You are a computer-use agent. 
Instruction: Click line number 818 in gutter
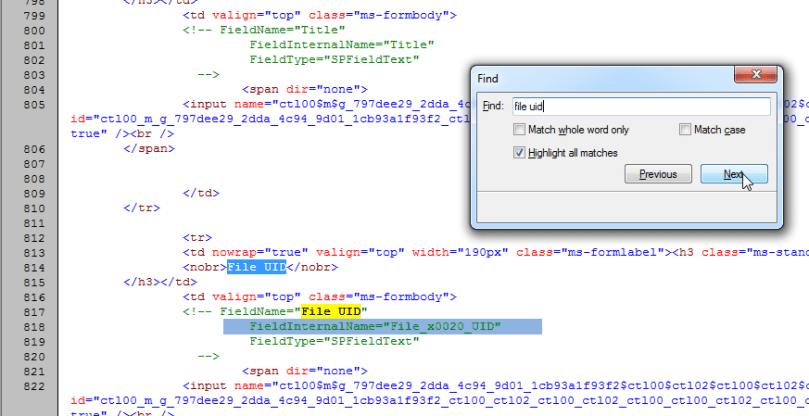point(33,326)
